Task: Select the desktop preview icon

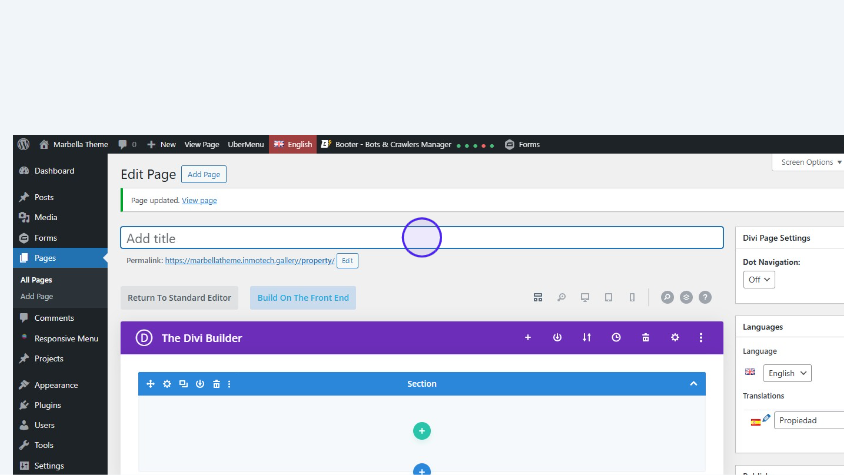Action: coord(584,297)
